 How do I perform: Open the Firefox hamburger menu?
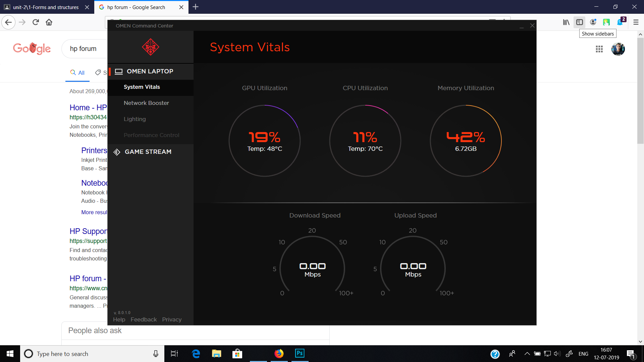point(636,22)
